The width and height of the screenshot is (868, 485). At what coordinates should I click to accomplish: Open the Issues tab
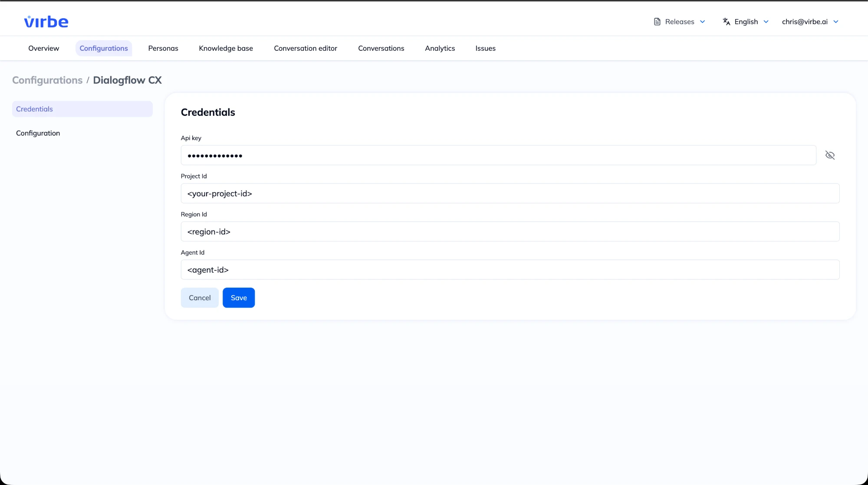485,48
